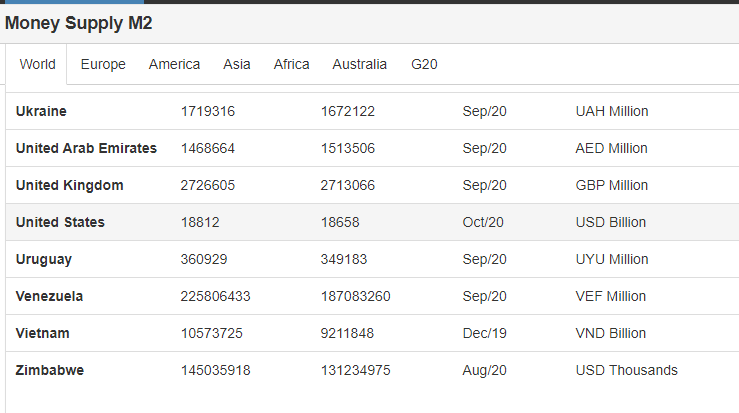739x413 pixels.
Task: Switch to the G20 tab
Action: click(424, 64)
